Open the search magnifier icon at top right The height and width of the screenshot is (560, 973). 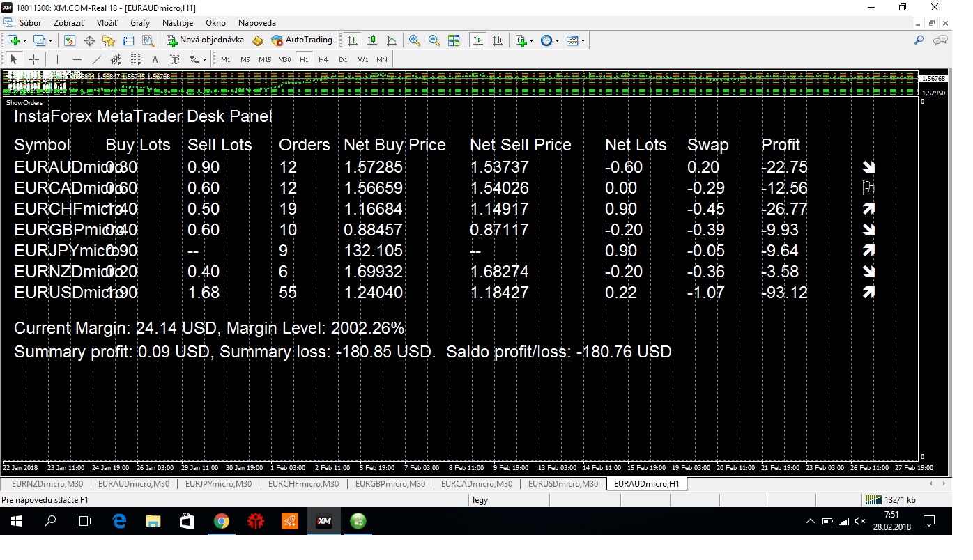919,40
